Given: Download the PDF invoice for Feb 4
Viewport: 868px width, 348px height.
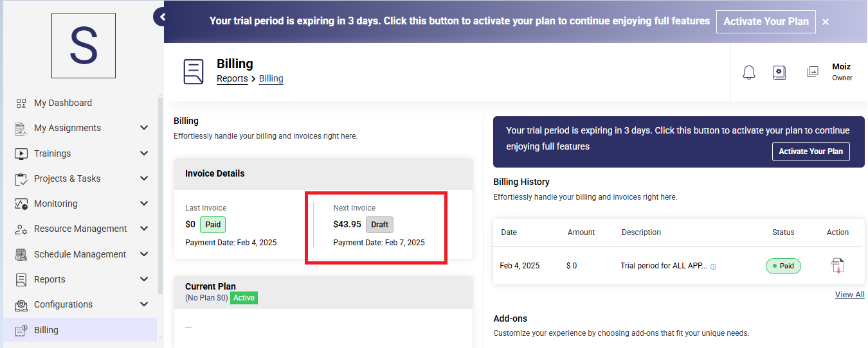Looking at the screenshot, I should point(837,266).
